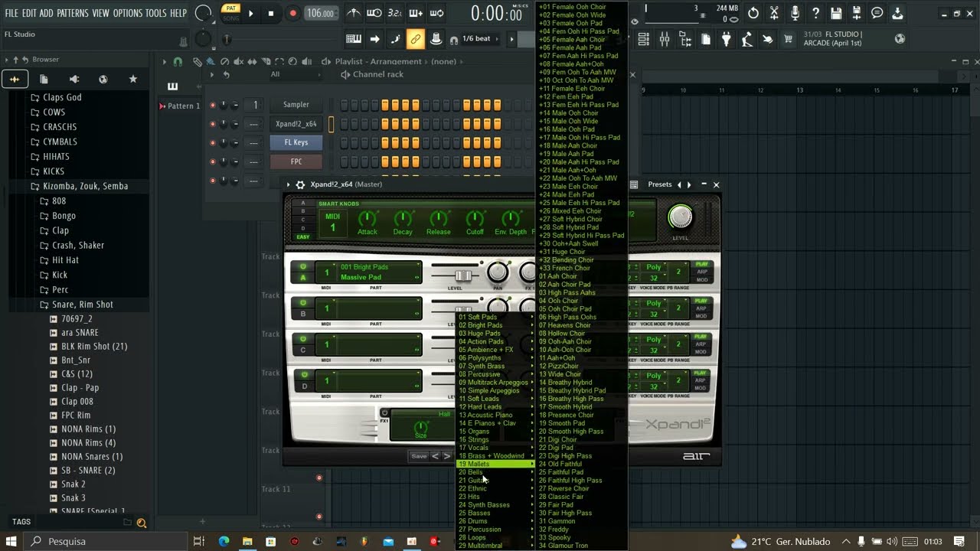Open the 13 Acoustic Piano preset submenu
The image size is (980, 551).
point(495,415)
